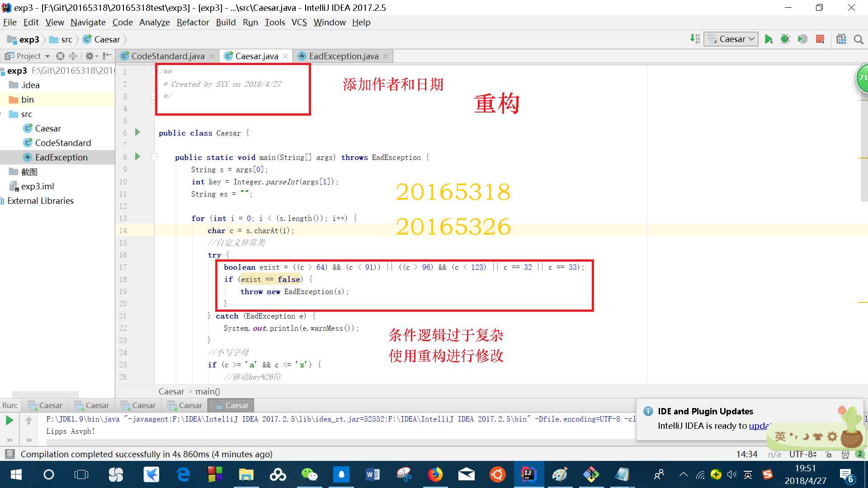Collapse the main method fold marker
The image size is (868, 488).
pyautogui.click(x=154, y=157)
